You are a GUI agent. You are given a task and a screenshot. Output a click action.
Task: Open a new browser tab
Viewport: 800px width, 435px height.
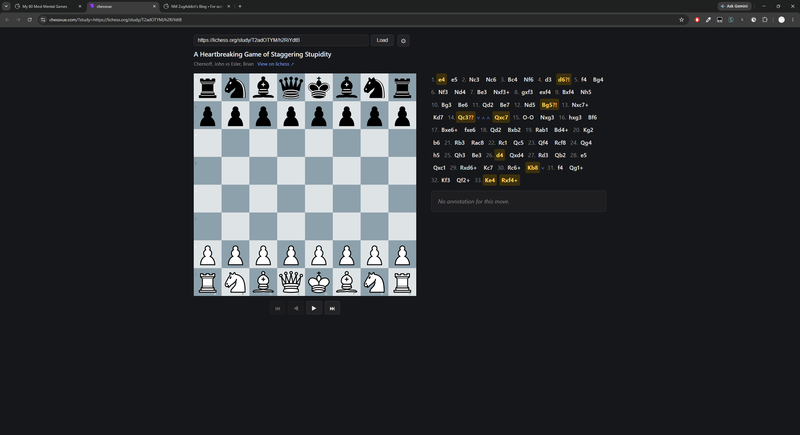[240, 7]
